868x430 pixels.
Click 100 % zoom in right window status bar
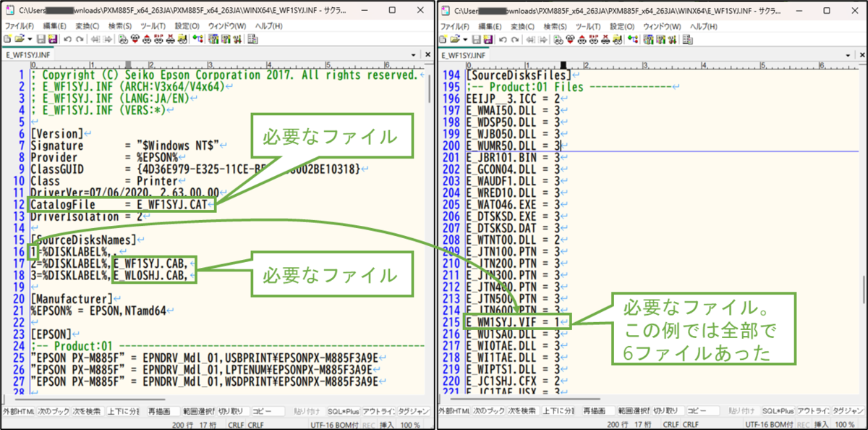pyautogui.click(x=846, y=424)
